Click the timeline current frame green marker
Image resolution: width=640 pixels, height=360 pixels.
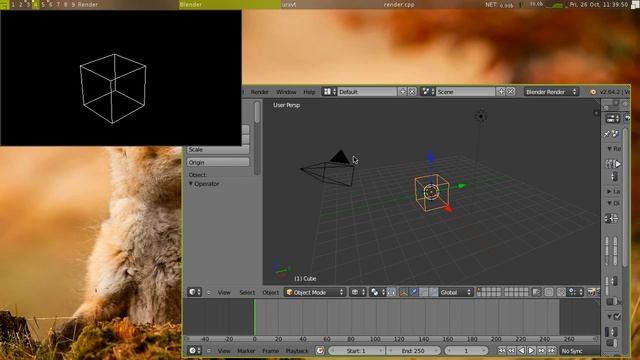[254, 317]
